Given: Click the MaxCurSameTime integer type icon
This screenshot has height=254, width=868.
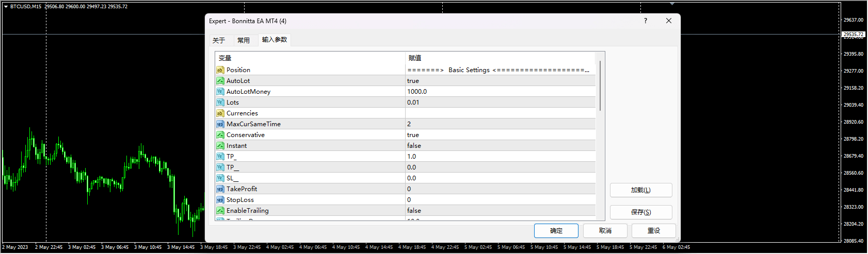Looking at the screenshot, I should click(220, 124).
